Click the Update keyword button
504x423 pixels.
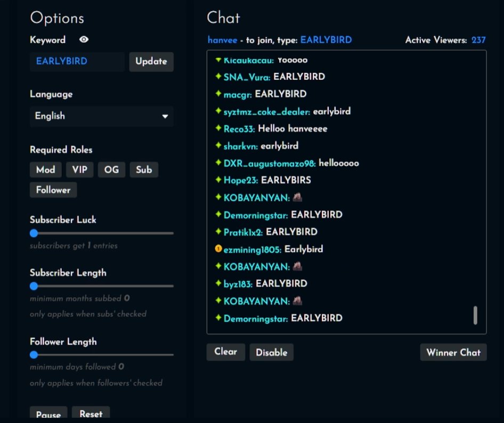click(x=151, y=61)
